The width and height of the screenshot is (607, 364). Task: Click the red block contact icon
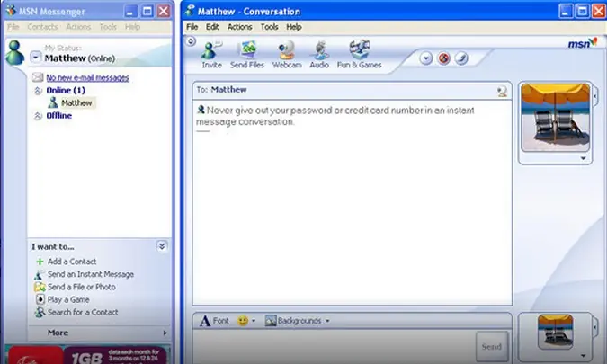click(443, 58)
